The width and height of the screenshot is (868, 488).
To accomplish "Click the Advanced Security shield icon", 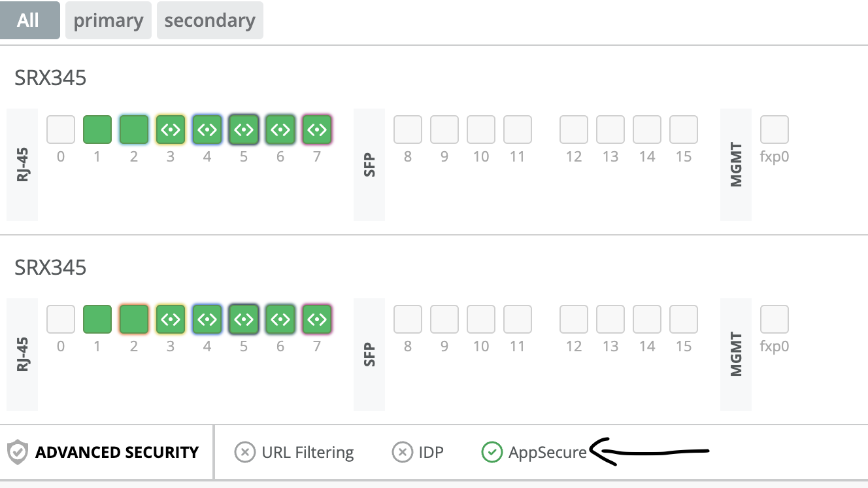I will click(17, 452).
